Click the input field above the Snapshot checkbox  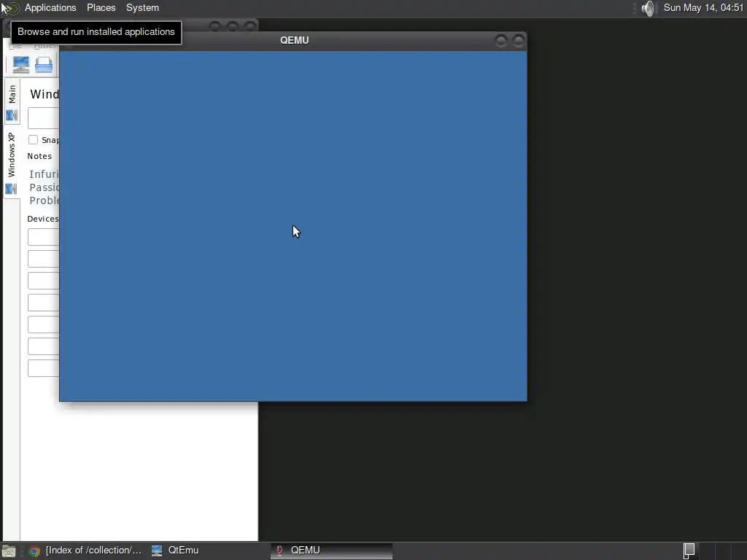point(43,117)
